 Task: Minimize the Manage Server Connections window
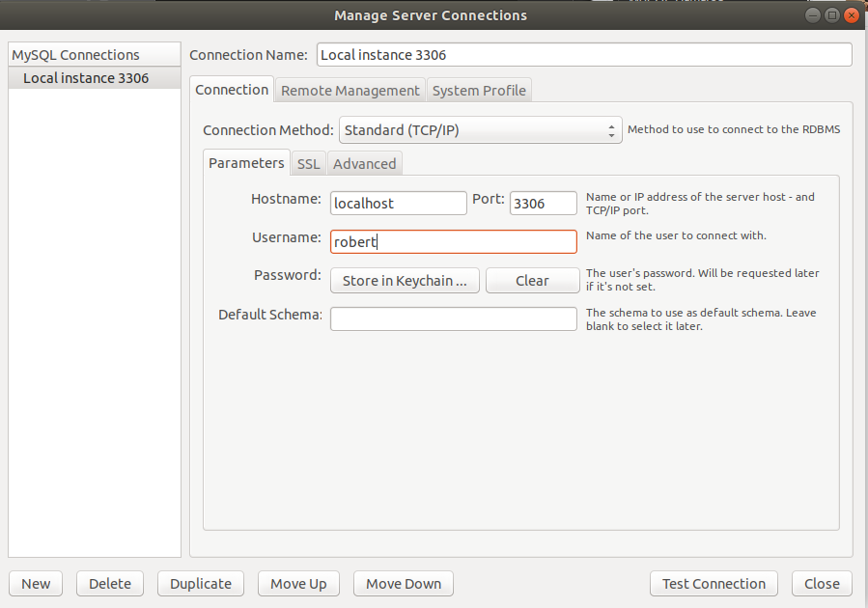click(x=812, y=14)
